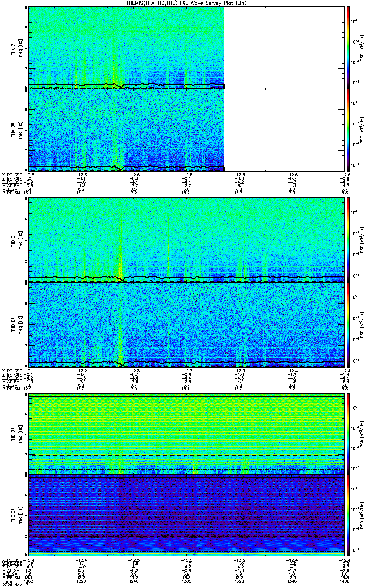Click the THD BII PSD color bar
368x588 pixels.
click(348, 324)
